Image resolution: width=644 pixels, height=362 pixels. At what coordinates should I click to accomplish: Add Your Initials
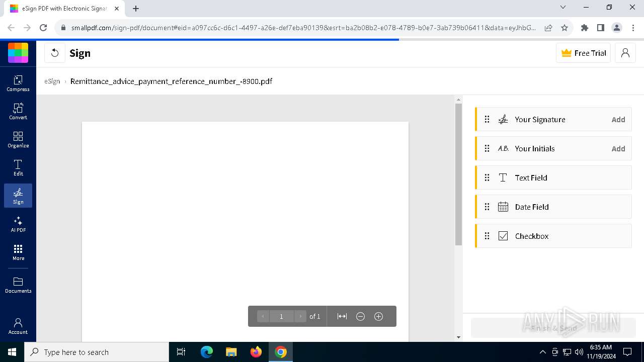click(618, 149)
